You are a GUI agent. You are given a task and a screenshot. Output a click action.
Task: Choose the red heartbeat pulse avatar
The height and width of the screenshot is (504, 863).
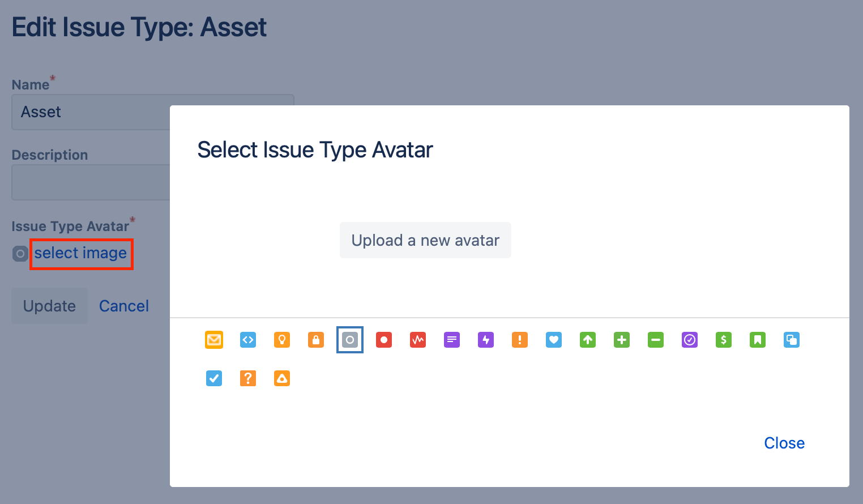tap(418, 340)
